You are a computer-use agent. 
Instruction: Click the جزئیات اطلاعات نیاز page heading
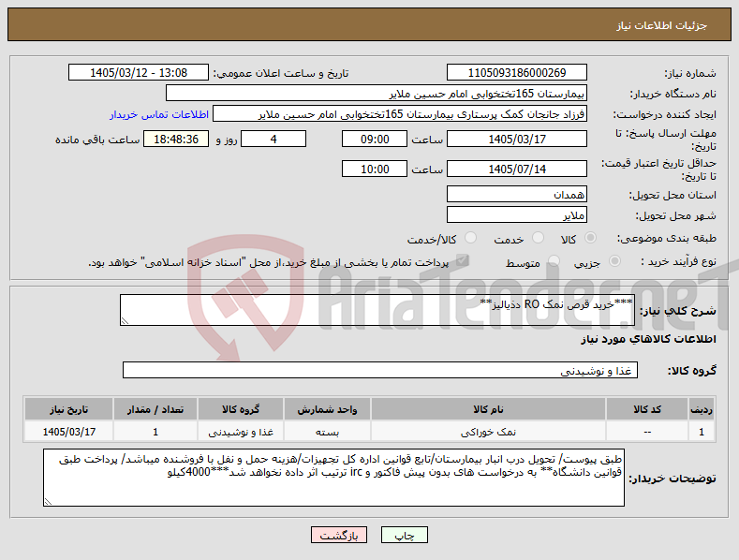click(x=661, y=25)
